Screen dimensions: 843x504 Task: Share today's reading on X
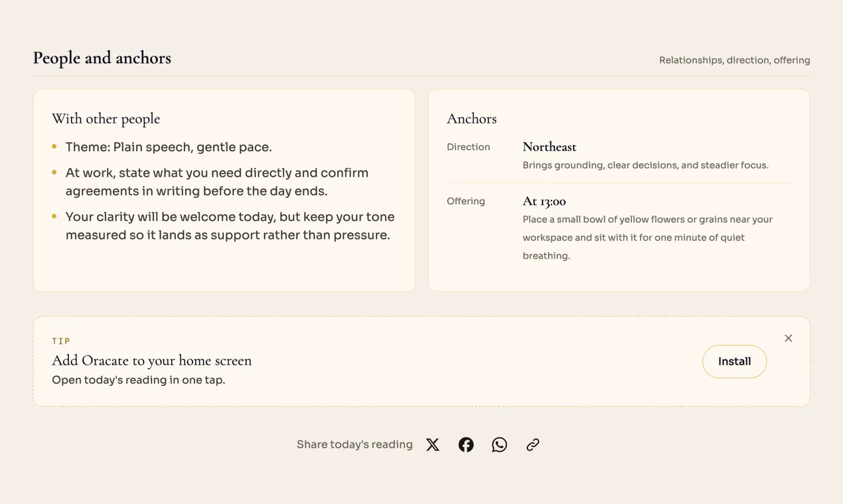(x=433, y=444)
